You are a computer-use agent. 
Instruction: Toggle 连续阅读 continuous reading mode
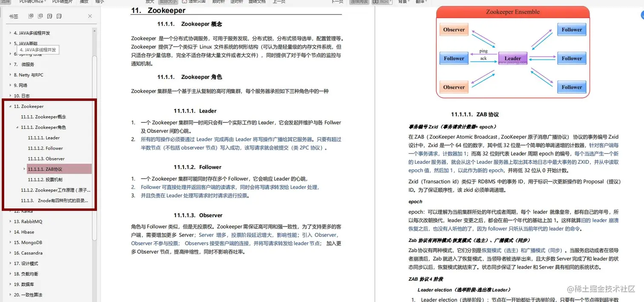(x=359, y=2)
